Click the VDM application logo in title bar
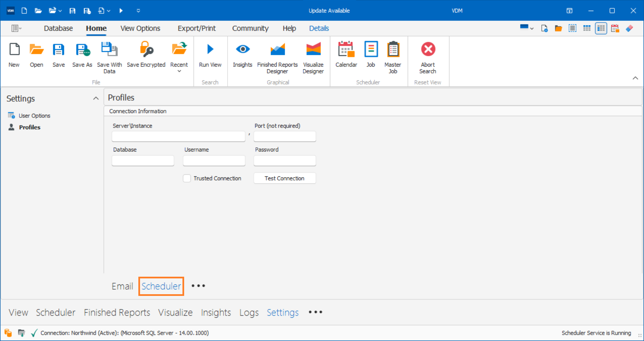This screenshot has width=644, height=341. pos(11,10)
